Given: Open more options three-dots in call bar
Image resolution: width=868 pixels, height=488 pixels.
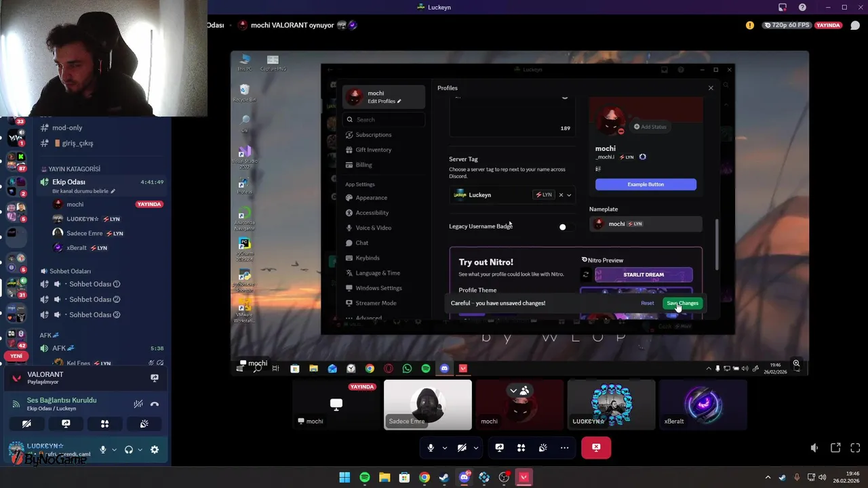Looking at the screenshot, I should 564,447.
